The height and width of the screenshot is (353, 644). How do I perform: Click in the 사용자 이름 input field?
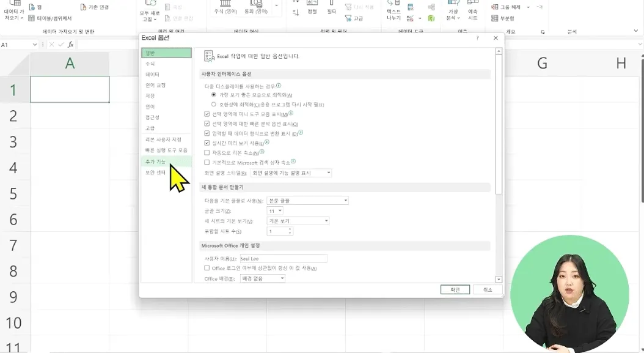pos(284,259)
